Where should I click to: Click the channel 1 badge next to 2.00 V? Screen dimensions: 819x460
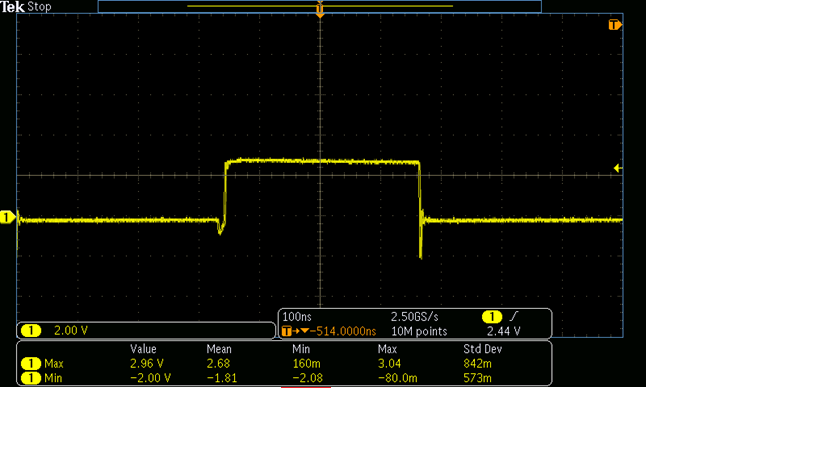(x=31, y=331)
